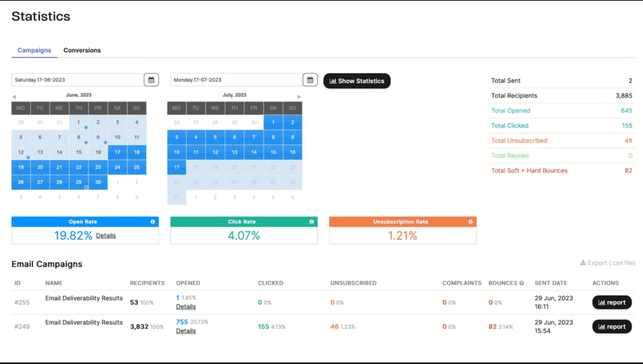Select the Campaigns tab
The width and height of the screenshot is (643, 364).
[35, 50]
